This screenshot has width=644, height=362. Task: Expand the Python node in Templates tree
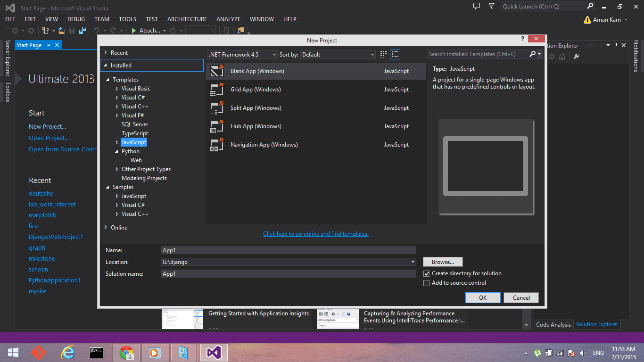pyautogui.click(x=117, y=151)
